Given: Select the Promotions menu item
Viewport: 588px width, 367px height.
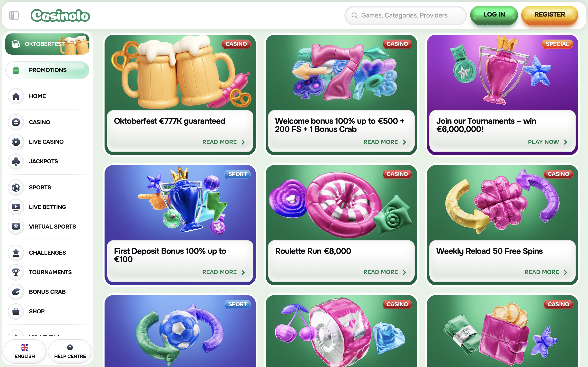Looking at the screenshot, I should coord(47,70).
